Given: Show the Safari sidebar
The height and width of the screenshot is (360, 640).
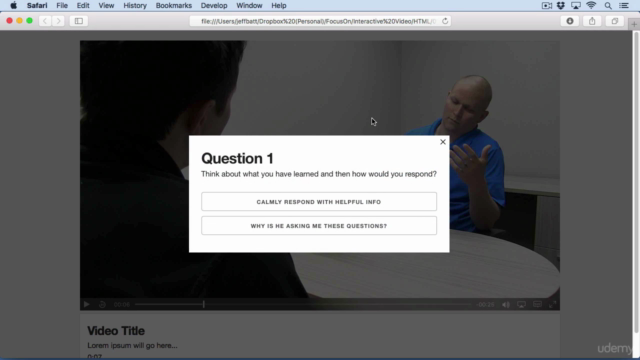Looking at the screenshot, I should [79, 21].
